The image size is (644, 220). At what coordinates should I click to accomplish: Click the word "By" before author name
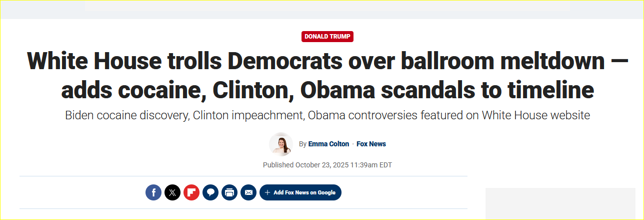(x=302, y=144)
